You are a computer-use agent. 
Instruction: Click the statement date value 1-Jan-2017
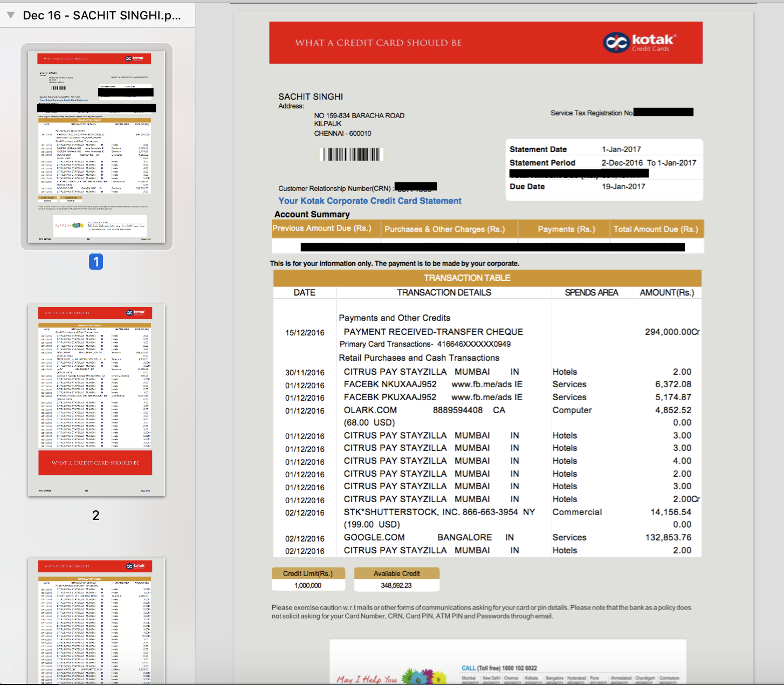point(621,149)
